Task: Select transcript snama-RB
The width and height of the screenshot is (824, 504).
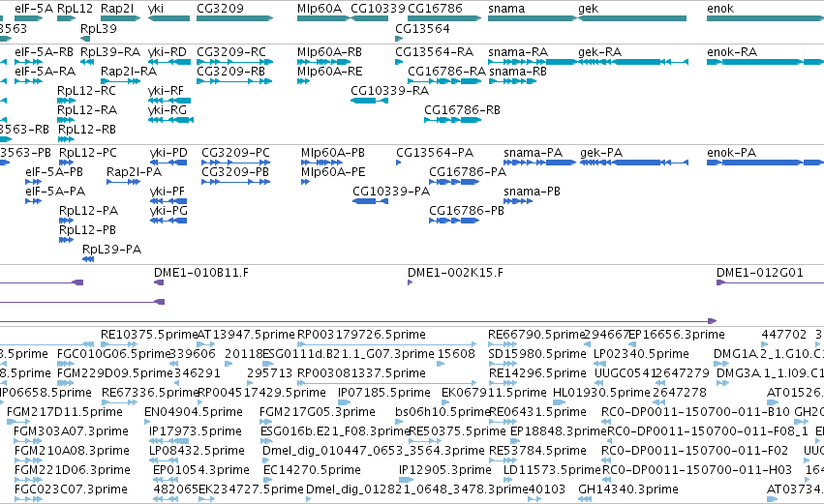Action: [518, 72]
